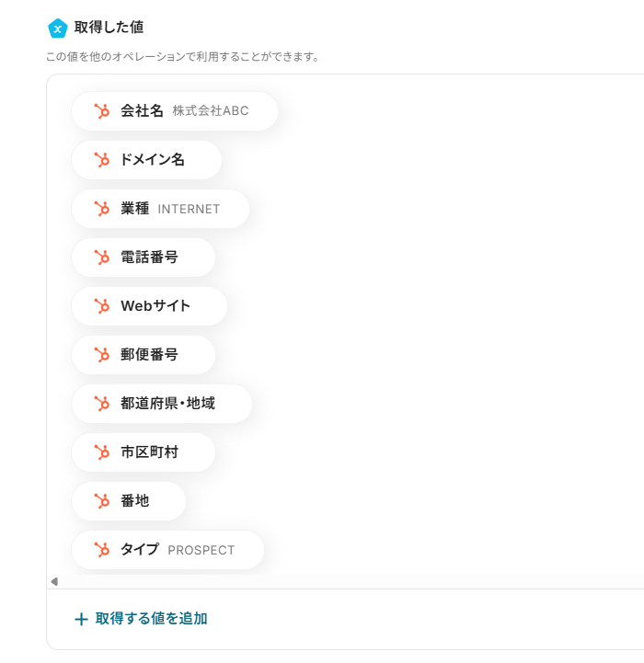This screenshot has width=644, height=663.
Task: Click the HubSpot icon next to 電話番号
Action: (101, 257)
